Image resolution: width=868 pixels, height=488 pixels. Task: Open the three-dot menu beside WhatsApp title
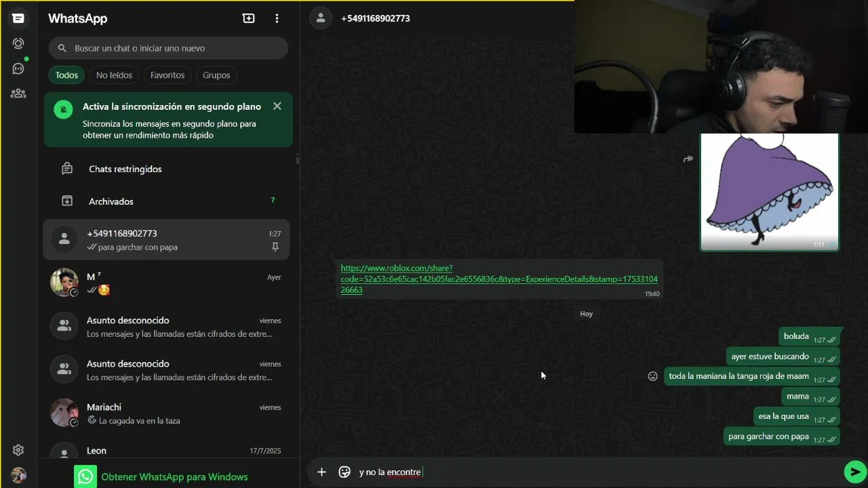(277, 18)
